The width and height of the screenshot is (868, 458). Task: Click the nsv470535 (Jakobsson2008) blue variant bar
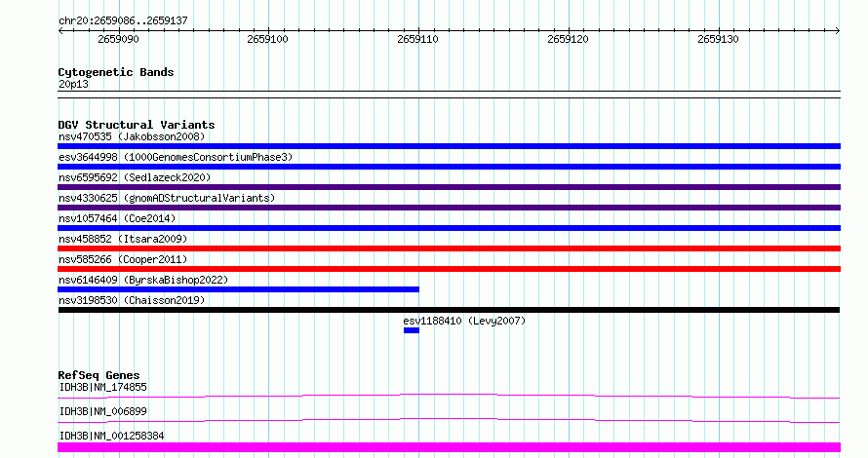point(449,146)
